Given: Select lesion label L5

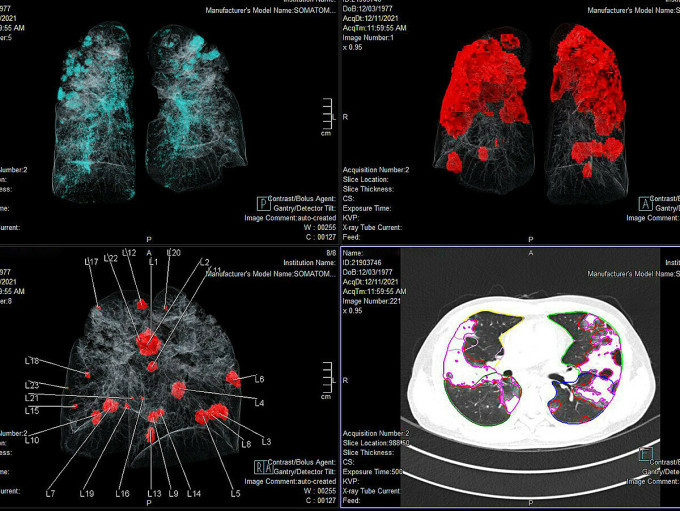Looking at the screenshot, I should click(x=236, y=493).
